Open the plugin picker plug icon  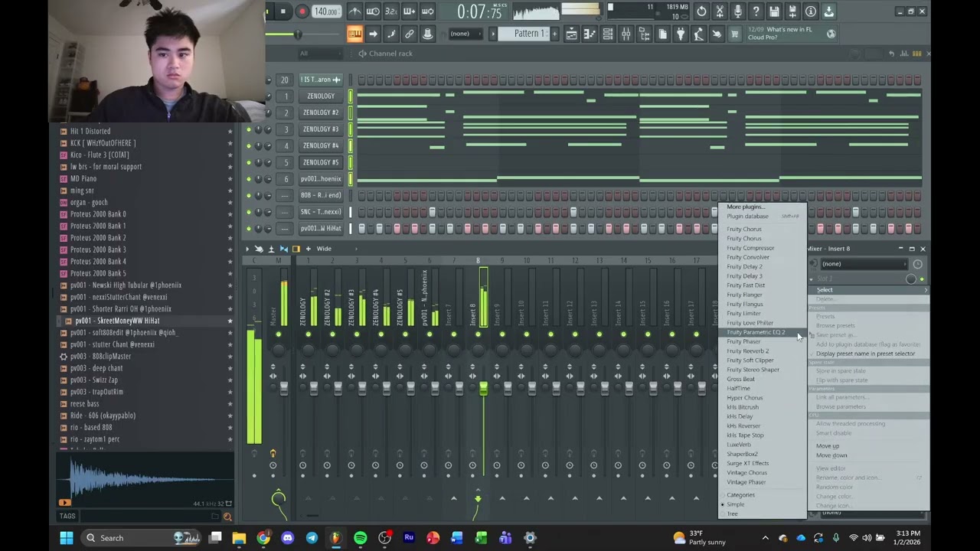681,34
